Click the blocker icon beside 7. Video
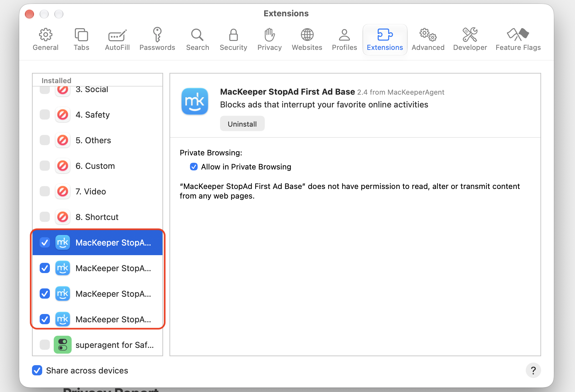575x392 pixels. (x=63, y=191)
